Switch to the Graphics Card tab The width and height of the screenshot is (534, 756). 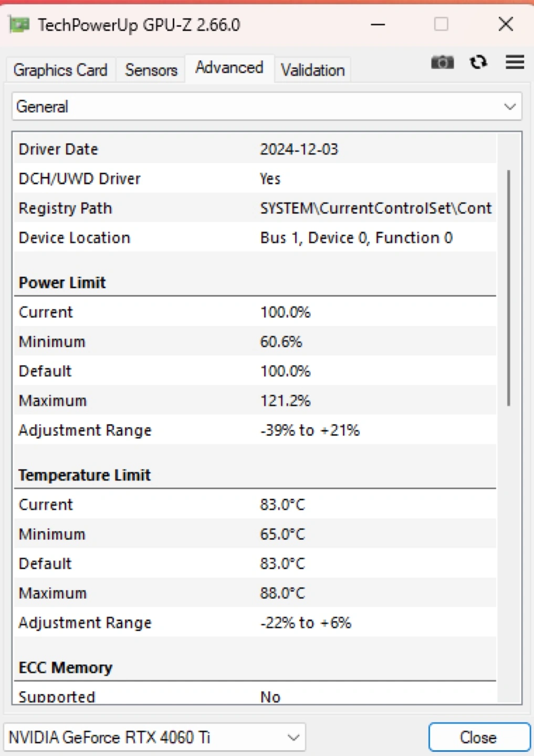pos(60,70)
